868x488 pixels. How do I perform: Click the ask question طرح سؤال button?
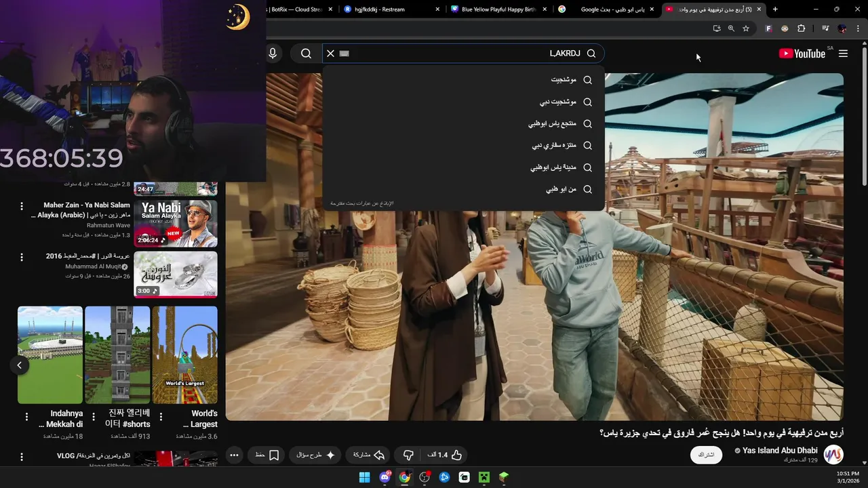click(315, 455)
